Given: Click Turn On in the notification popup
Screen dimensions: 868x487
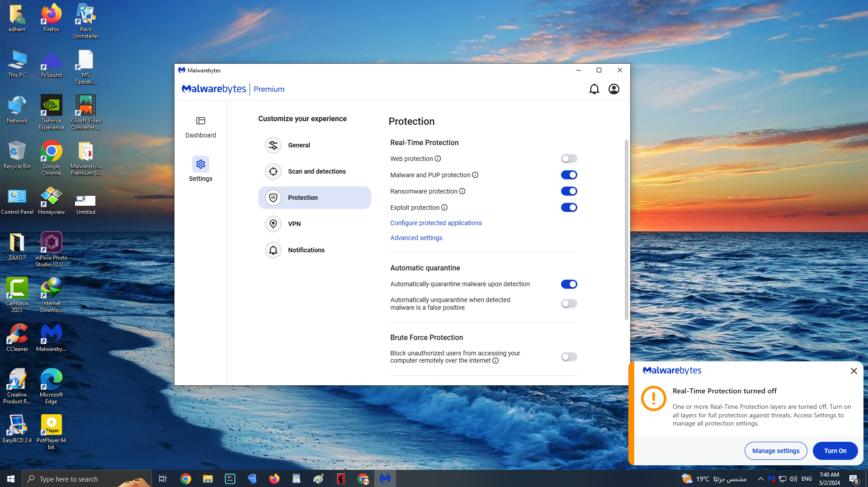Looking at the screenshot, I should pyautogui.click(x=835, y=451).
